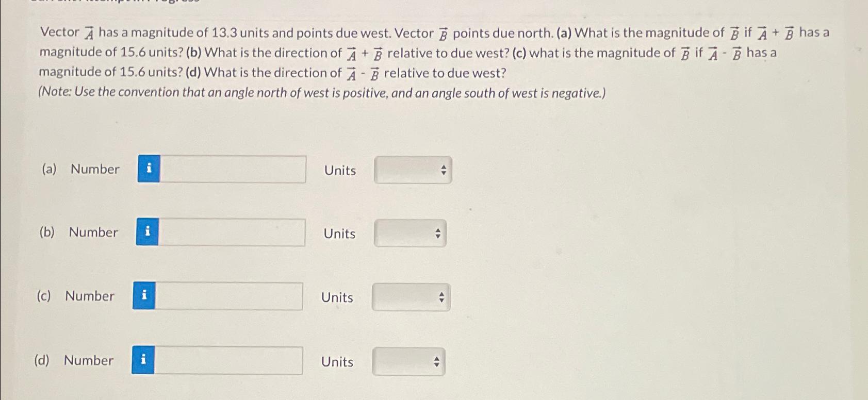868x400 pixels.
Task: Click the info icon next to answer (c)
Action: click(x=144, y=295)
